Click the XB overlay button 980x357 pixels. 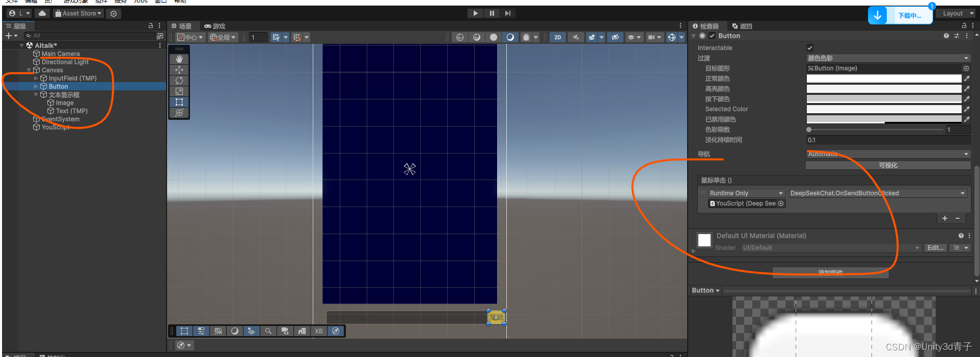[318, 331]
